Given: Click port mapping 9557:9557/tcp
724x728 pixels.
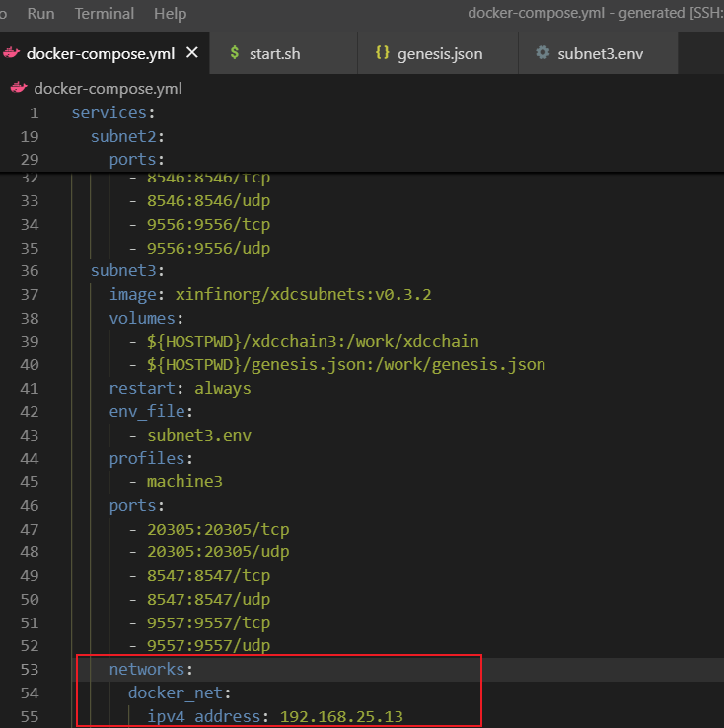Looking at the screenshot, I should tap(208, 623).
